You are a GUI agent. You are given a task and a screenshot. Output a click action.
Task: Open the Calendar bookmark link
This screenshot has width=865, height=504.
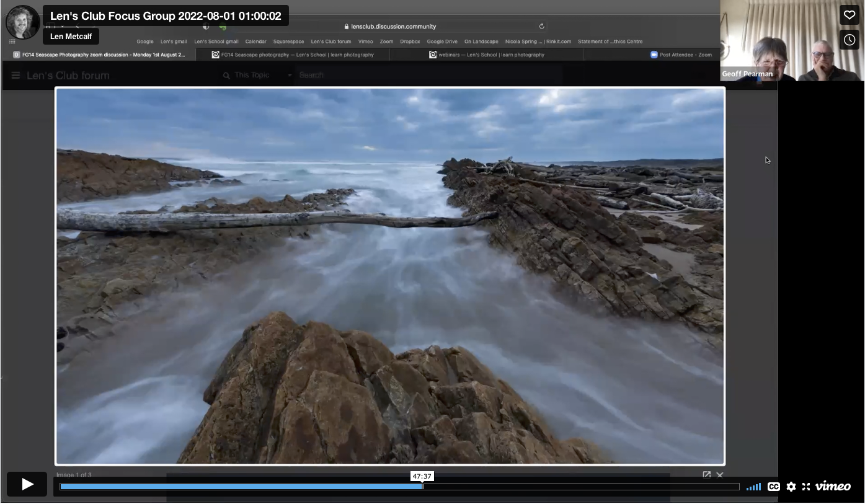tap(255, 42)
